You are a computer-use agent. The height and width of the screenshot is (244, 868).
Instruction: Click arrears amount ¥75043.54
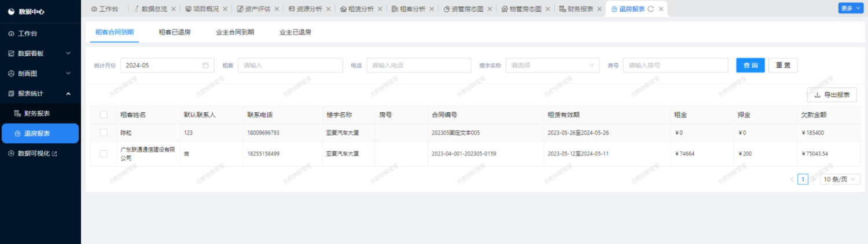[x=815, y=154]
